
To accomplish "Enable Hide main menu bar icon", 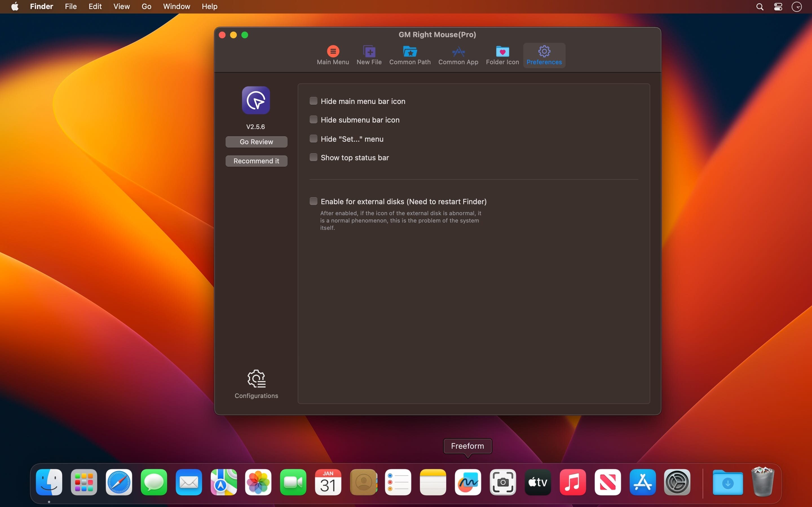I will tap(314, 101).
